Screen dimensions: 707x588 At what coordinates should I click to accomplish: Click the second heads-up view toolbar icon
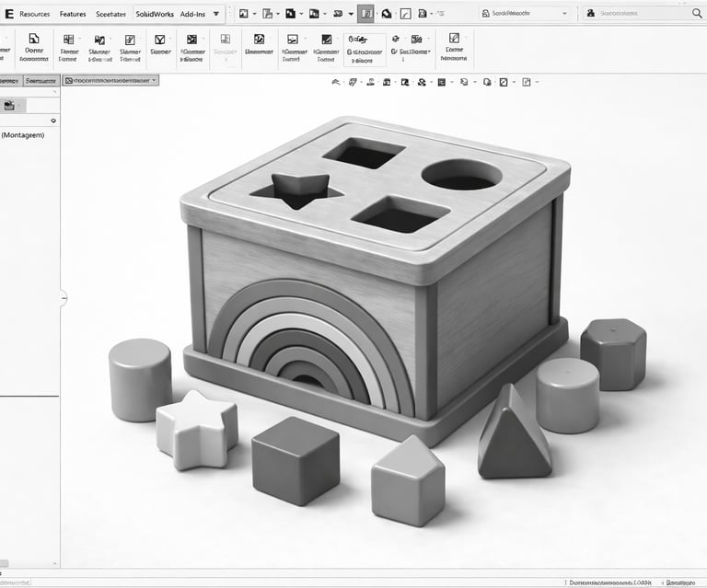point(353,82)
